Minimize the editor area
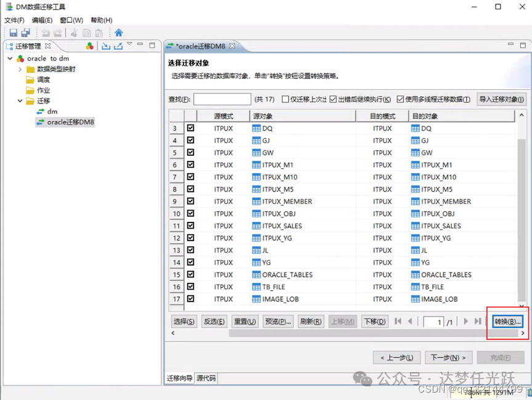 [x=510, y=44]
